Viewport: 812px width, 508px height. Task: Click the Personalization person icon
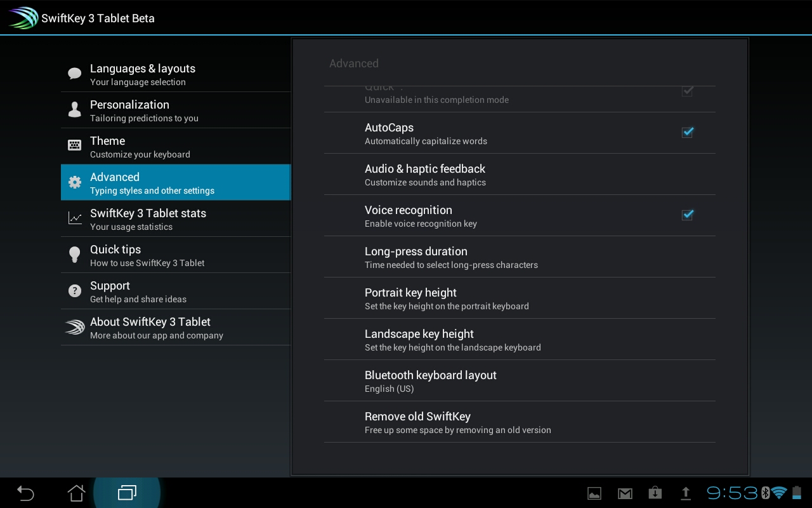(75, 110)
